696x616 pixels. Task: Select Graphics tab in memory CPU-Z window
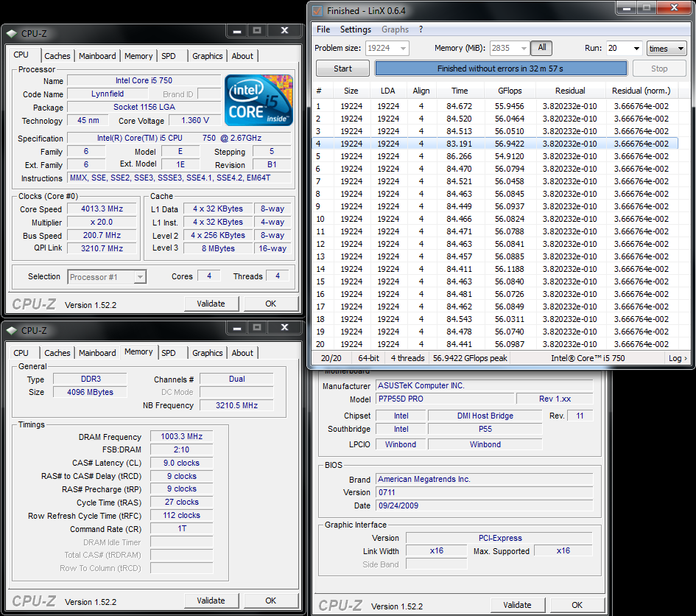coord(207,353)
